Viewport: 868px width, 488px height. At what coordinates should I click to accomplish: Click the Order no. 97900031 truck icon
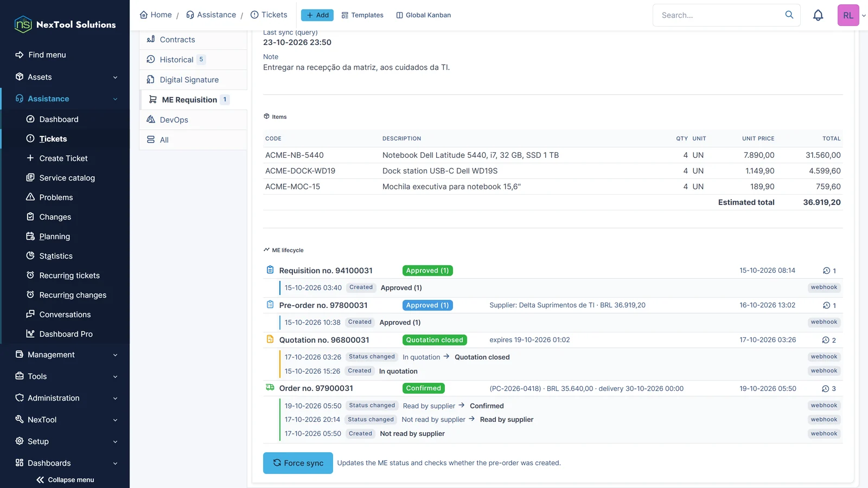pyautogui.click(x=270, y=388)
